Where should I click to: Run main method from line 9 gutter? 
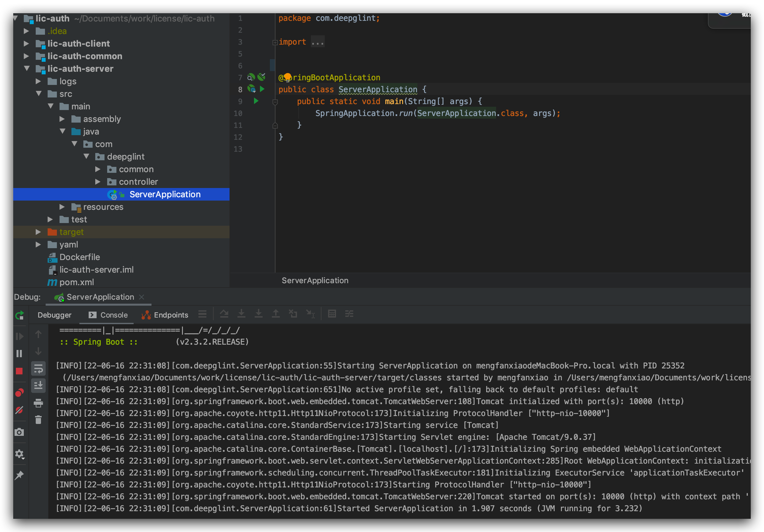256,101
